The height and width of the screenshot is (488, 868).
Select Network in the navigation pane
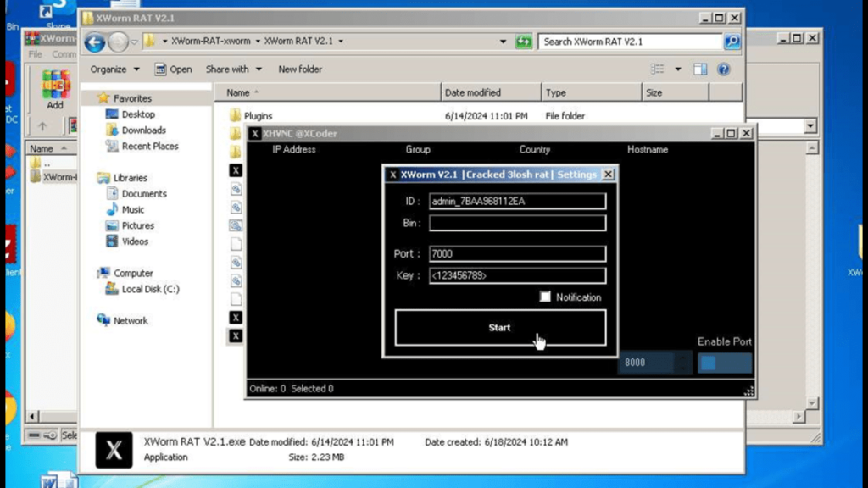click(130, 320)
